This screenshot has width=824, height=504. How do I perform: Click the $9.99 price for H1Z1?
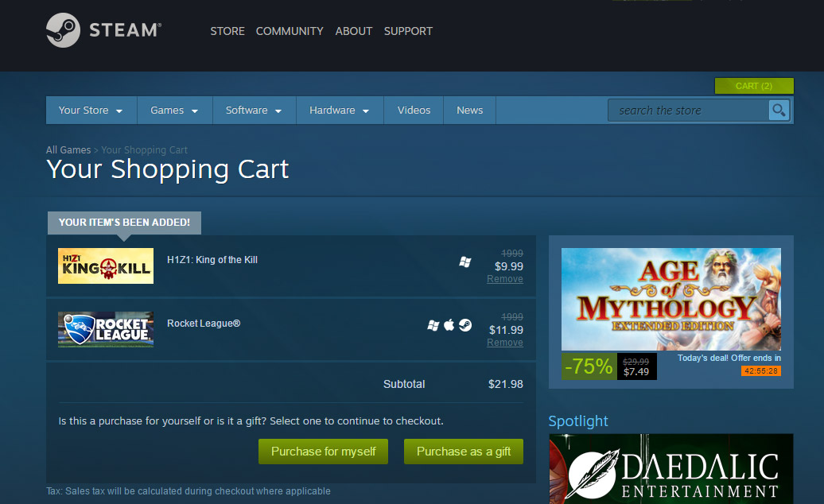(509, 266)
